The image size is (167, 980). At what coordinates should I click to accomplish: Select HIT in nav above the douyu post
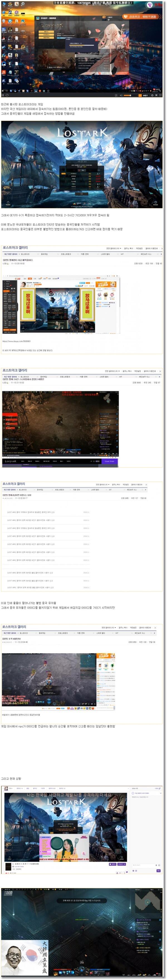(x=122, y=254)
